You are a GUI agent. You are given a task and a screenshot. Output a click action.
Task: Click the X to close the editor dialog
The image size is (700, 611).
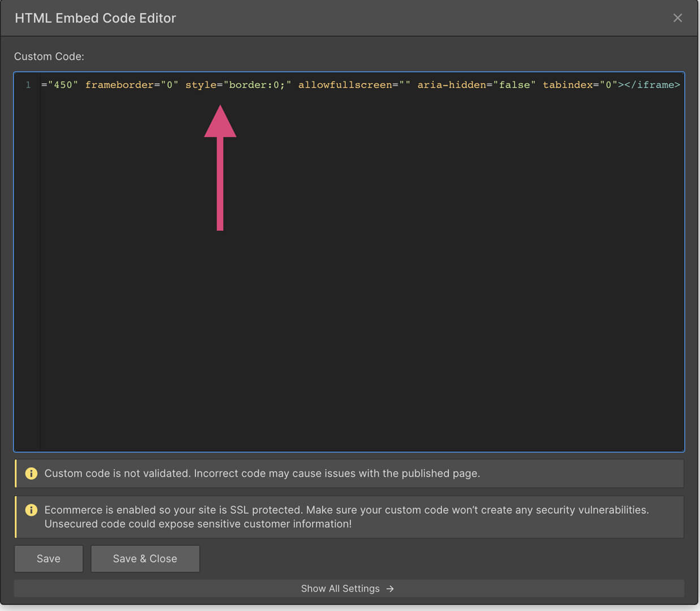(x=677, y=18)
